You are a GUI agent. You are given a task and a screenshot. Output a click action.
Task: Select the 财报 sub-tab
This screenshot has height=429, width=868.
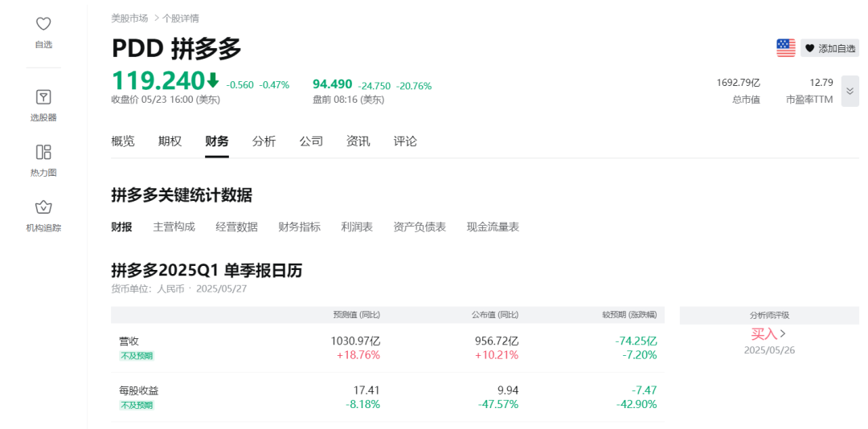(122, 227)
